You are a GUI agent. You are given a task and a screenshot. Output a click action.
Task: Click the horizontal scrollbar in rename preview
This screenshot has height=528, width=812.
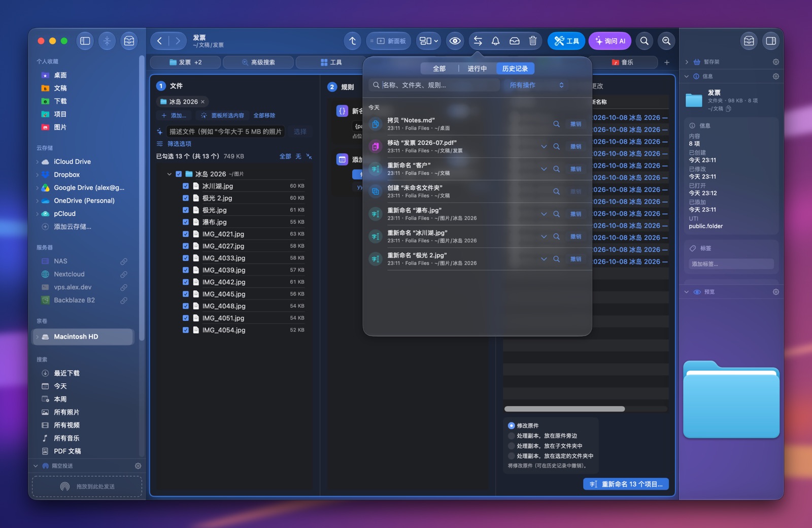[564, 409]
